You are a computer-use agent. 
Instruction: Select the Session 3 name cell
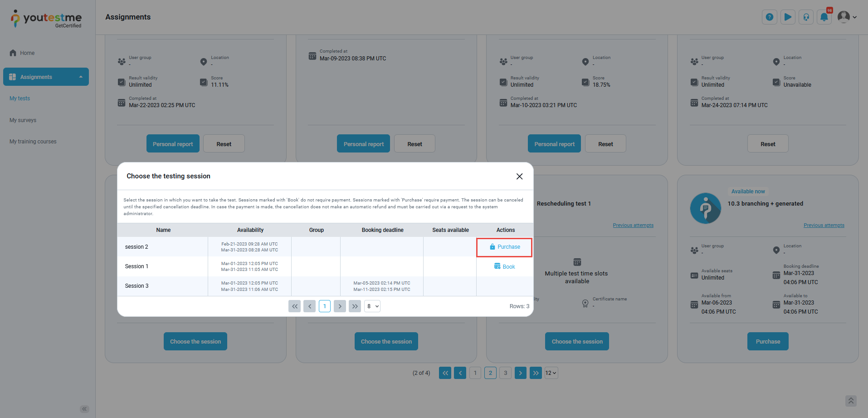click(x=162, y=286)
